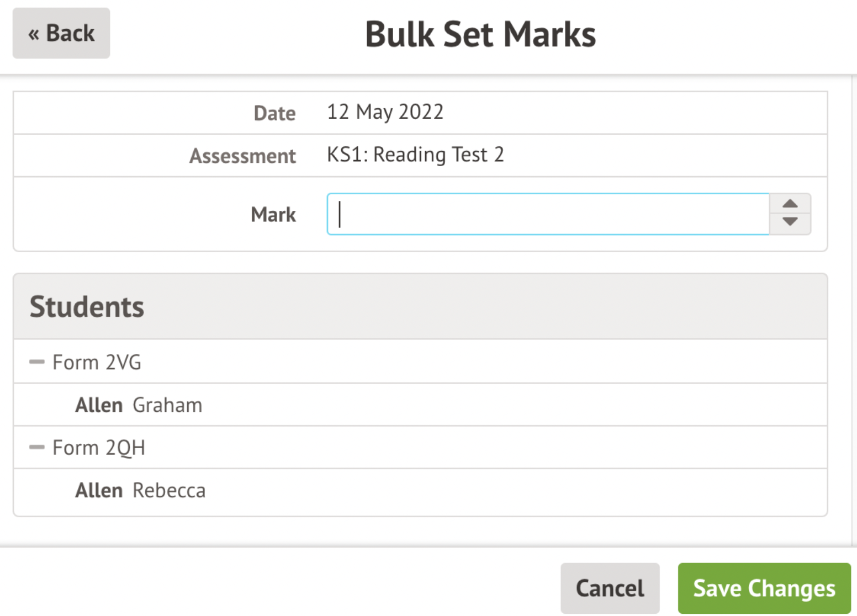Decrease the mark with the down arrow

tap(790, 222)
